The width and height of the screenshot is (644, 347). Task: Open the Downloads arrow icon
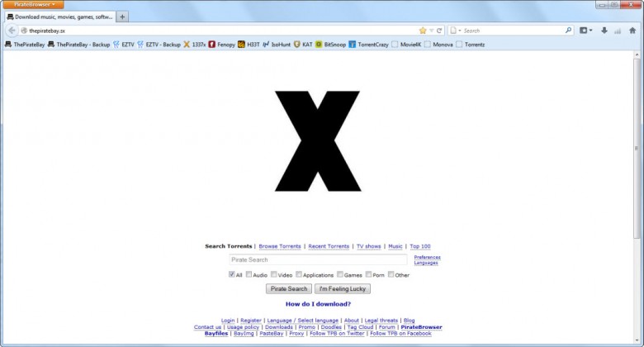[604, 31]
